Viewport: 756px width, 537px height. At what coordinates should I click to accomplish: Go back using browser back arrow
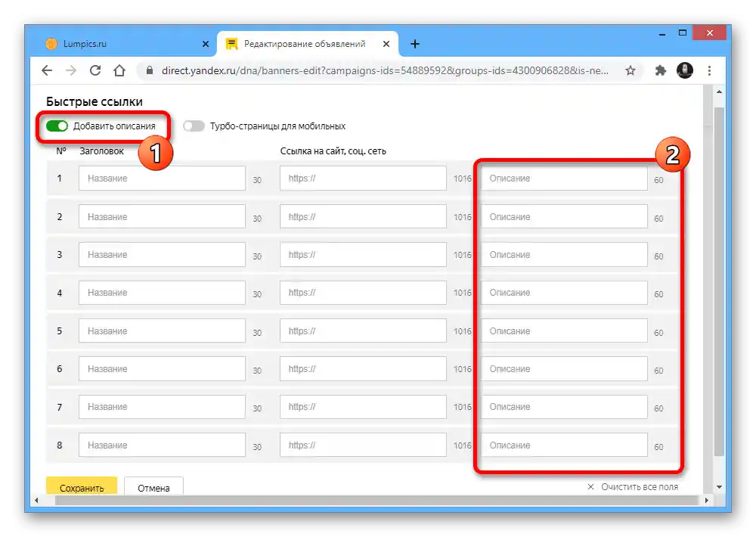click(x=47, y=70)
